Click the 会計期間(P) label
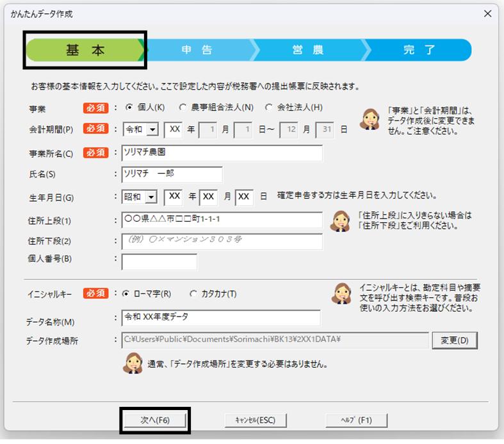The width and height of the screenshot is (504, 444). [x=51, y=129]
